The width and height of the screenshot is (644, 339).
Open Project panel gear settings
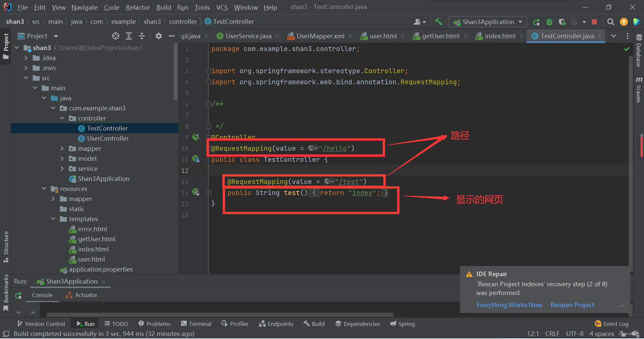158,36
